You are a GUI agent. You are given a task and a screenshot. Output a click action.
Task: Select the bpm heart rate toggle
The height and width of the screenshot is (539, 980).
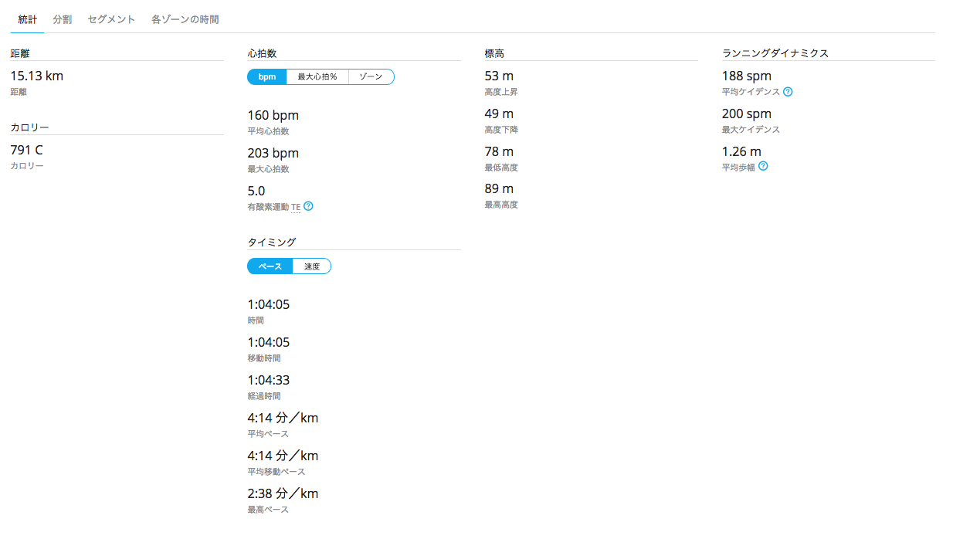tap(267, 77)
